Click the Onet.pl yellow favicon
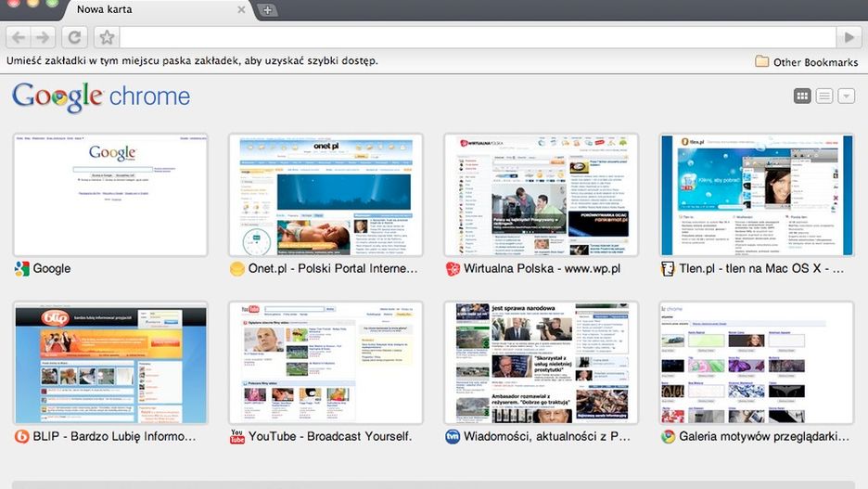This screenshot has width=868, height=489. tap(236, 269)
